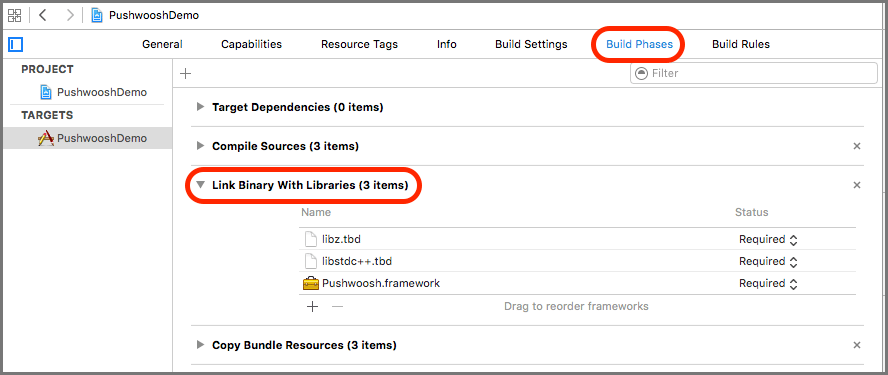Toggle the project navigator sidebar icon
Screen dimensions: 888x375
click(x=15, y=44)
